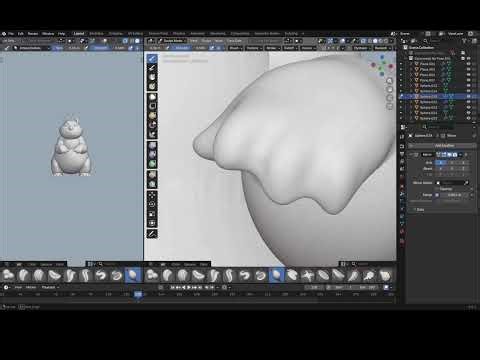Open the Cursor settings dropdown
This screenshot has width=480, height=360.
pos(307,48)
